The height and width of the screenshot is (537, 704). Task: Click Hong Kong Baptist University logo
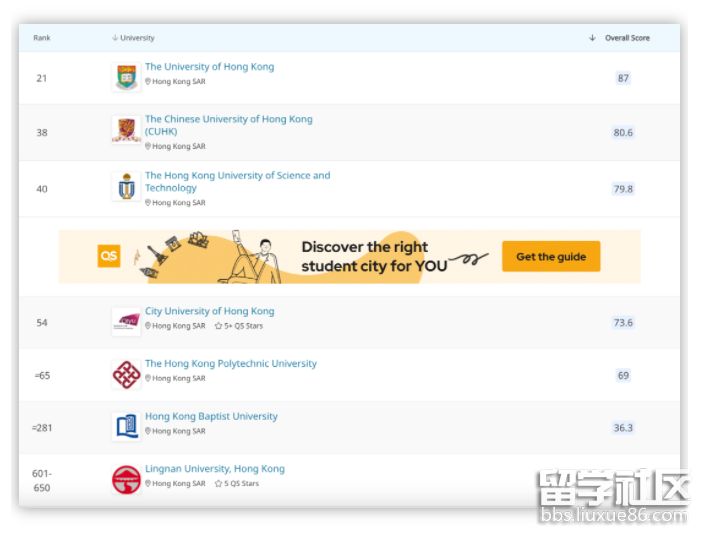point(126,426)
